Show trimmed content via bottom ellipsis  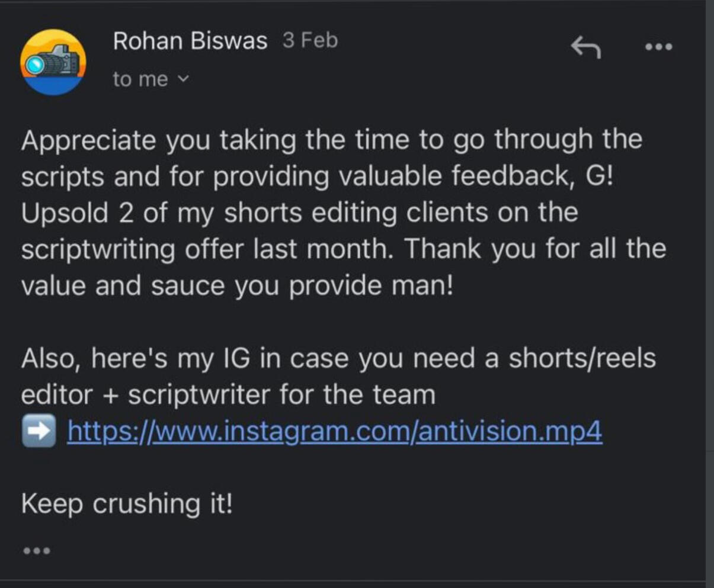click(x=37, y=551)
